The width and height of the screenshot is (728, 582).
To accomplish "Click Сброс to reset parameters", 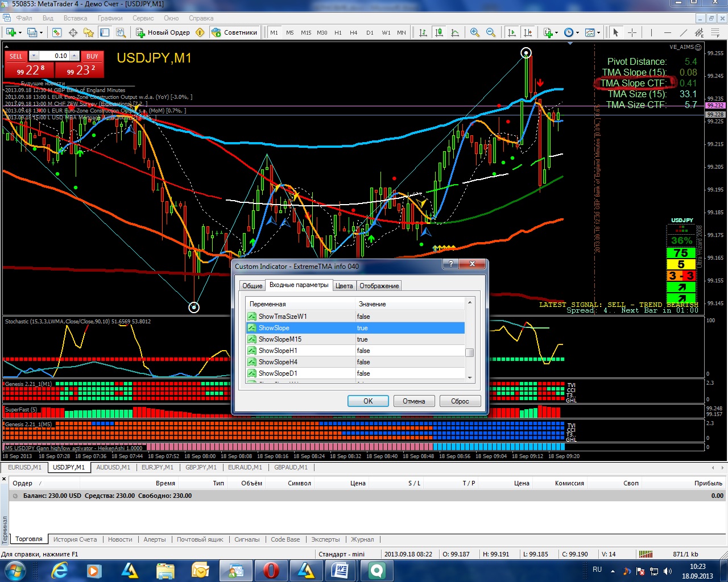I will pos(460,401).
